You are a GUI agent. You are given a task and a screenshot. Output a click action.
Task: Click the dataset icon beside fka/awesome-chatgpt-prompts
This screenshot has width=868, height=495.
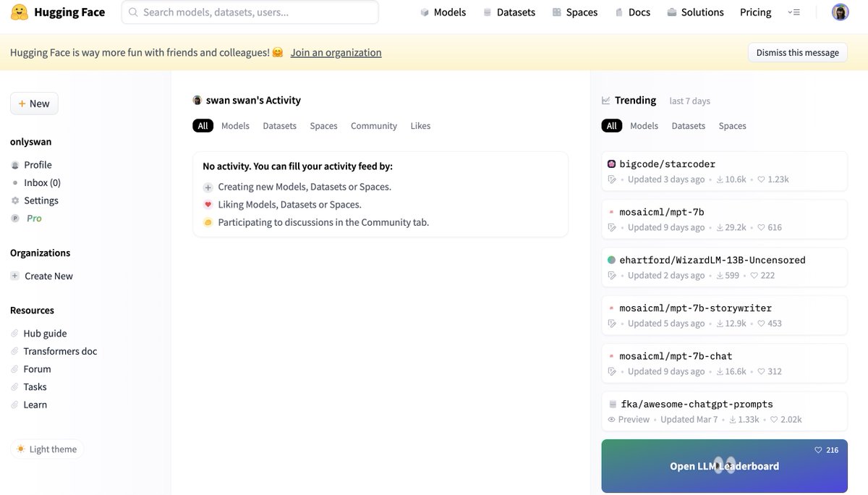pos(613,405)
